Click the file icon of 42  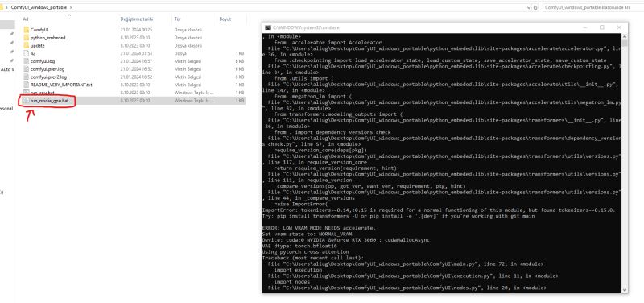pyautogui.click(x=27, y=53)
